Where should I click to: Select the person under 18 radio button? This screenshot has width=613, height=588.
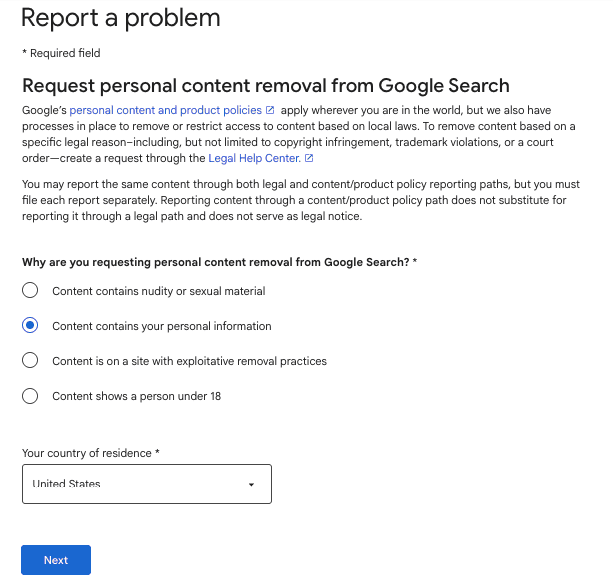(30, 396)
